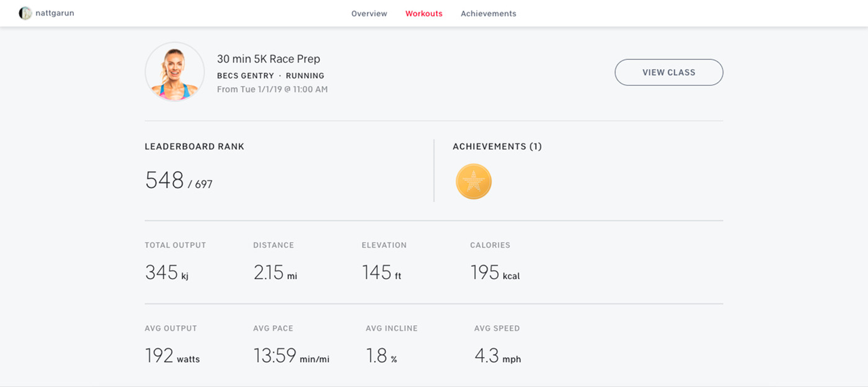Screen dimensions: 868x387
Task: Click the Avg Incline 1.8 % value
Action: [382, 356]
